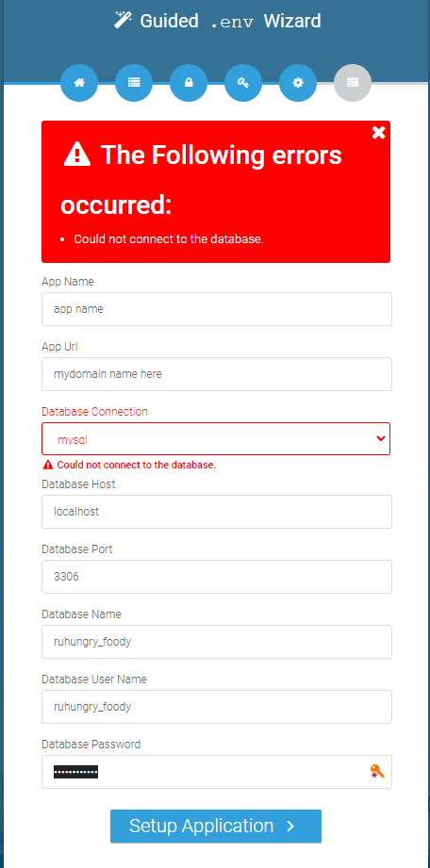430x868 pixels.
Task: Open the list step icon
Action: click(134, 83)
